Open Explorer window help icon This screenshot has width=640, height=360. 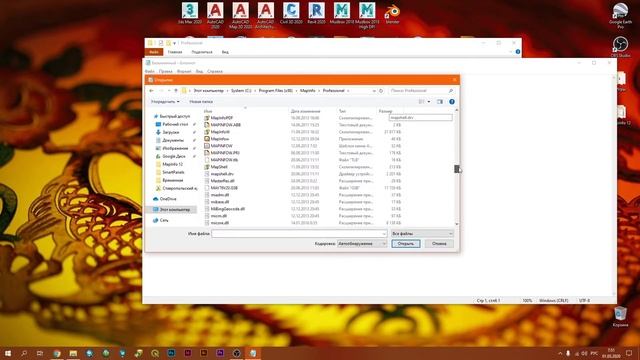click(x=518, y=52)
